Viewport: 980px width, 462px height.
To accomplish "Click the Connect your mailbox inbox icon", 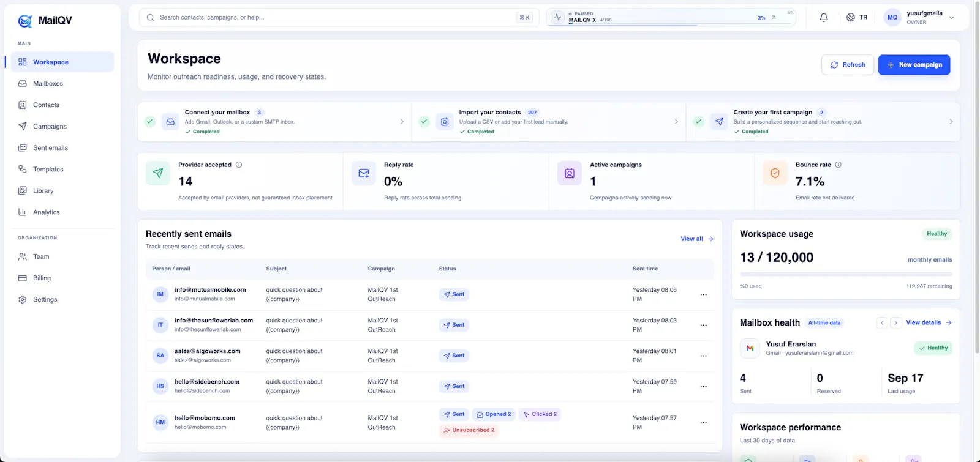I will point(170,122).
